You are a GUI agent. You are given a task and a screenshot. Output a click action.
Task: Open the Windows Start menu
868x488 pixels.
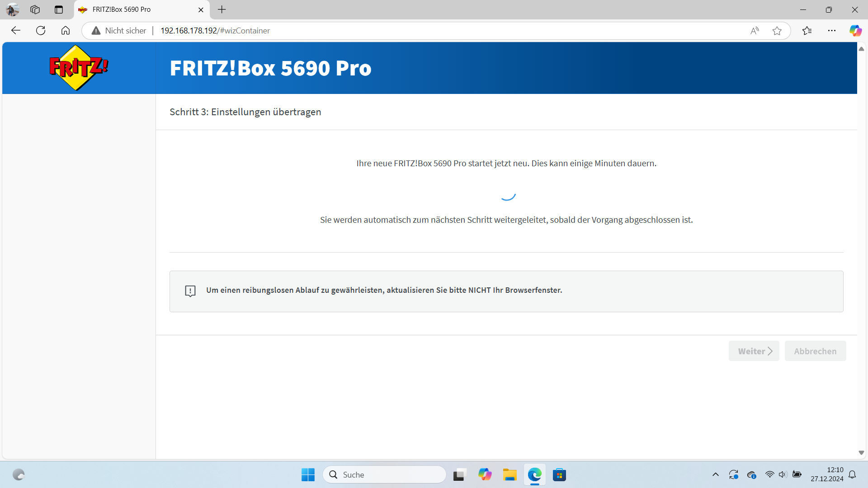pos(308,474)
